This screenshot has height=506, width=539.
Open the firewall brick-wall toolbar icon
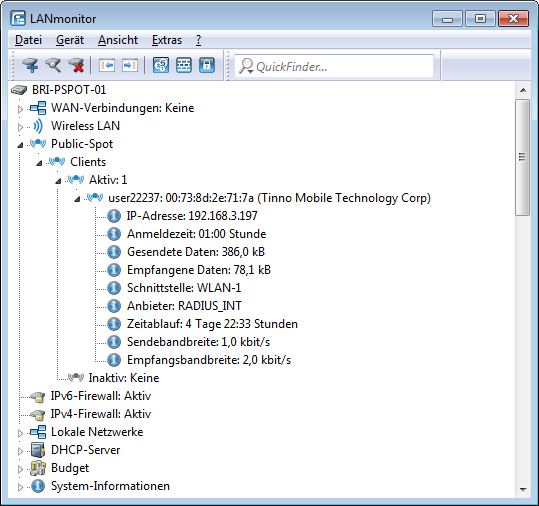click(x=184, y=65)
